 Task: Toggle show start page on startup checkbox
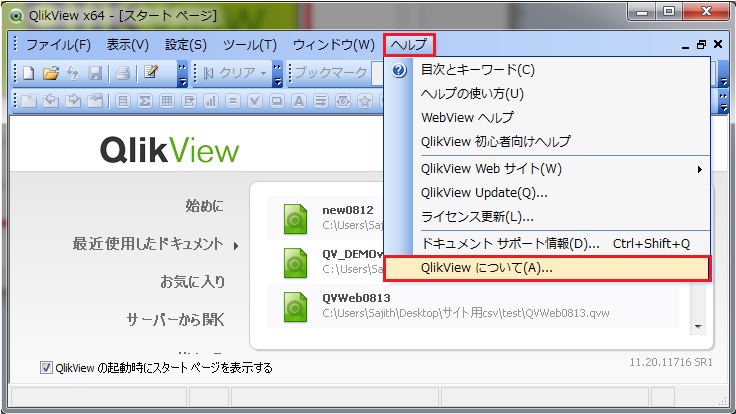(46, 367)
